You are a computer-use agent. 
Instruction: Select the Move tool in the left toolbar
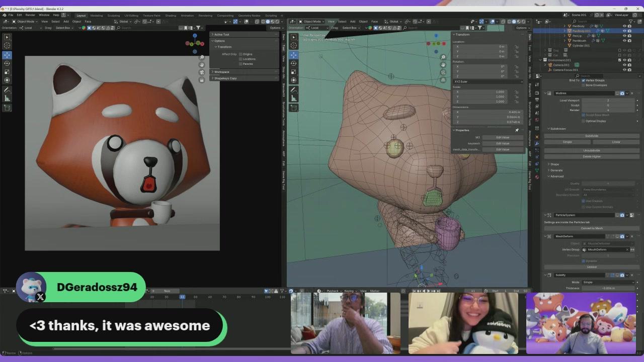(x=7, y=55)
